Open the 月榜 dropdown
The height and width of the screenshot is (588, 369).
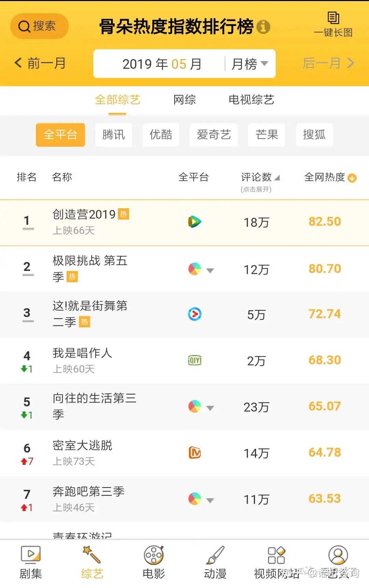tap(250, 64)
